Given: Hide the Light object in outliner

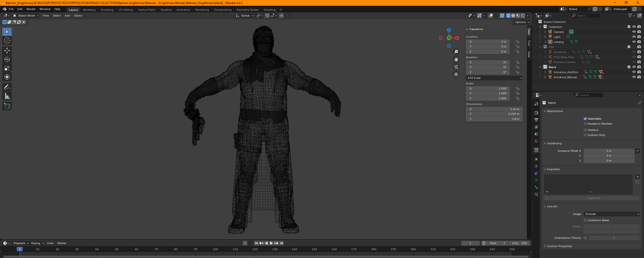Looking at the screenshot, I should tap(634, 37).
